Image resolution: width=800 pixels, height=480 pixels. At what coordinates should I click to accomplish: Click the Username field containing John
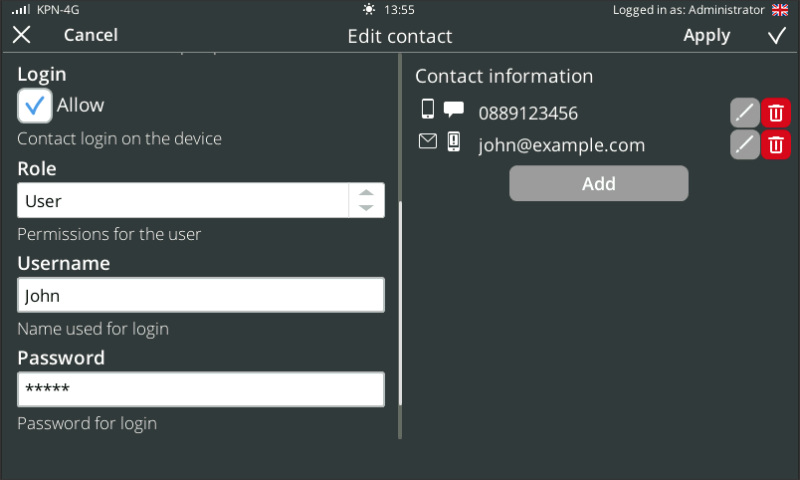[x=200, y=295]
